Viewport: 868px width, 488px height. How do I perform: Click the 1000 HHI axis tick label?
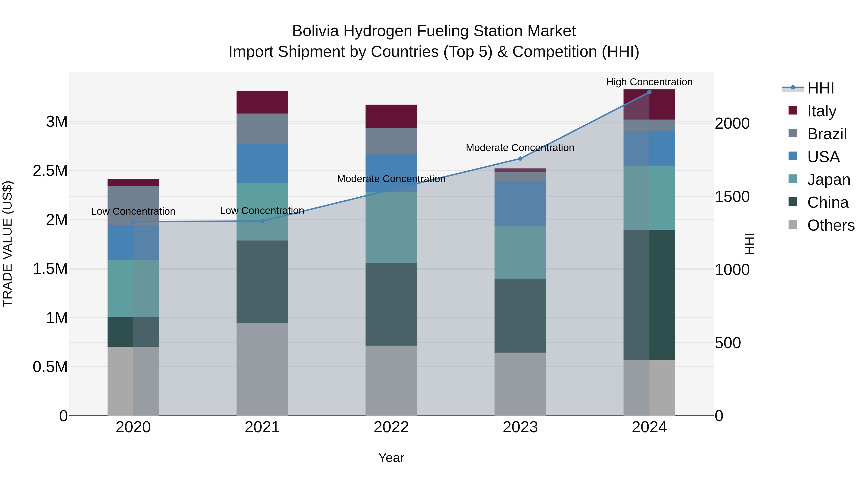(732, 270)
